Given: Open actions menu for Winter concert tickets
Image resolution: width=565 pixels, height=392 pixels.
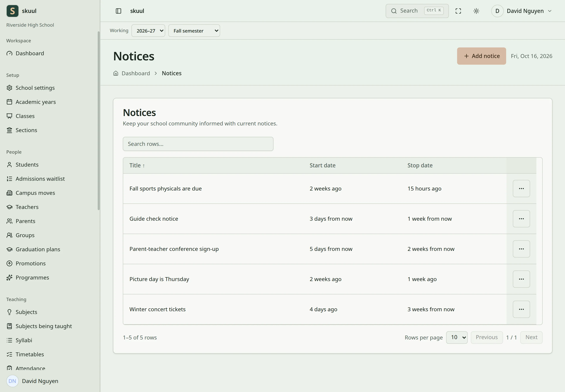Looking at the screenshot, I should [521, 309].
